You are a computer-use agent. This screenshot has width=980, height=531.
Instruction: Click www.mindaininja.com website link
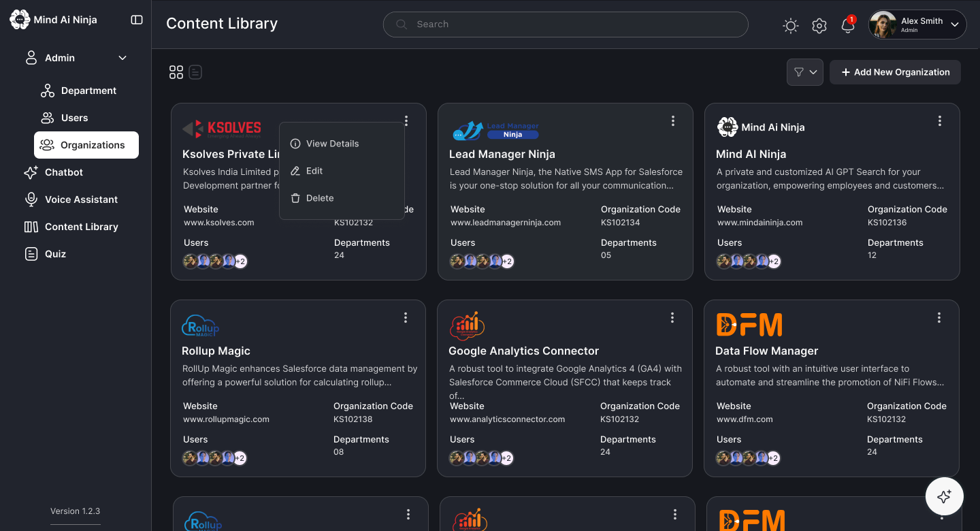pos(760,223)
